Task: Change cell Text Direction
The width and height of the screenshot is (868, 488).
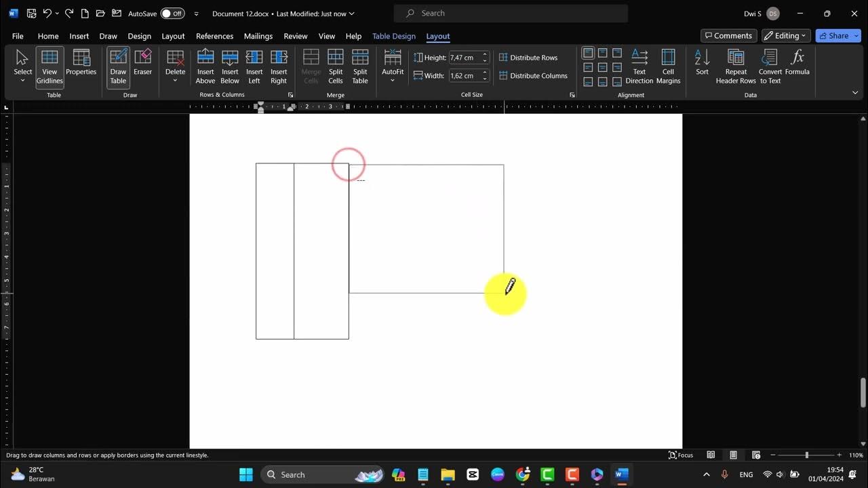Action: 639,66
